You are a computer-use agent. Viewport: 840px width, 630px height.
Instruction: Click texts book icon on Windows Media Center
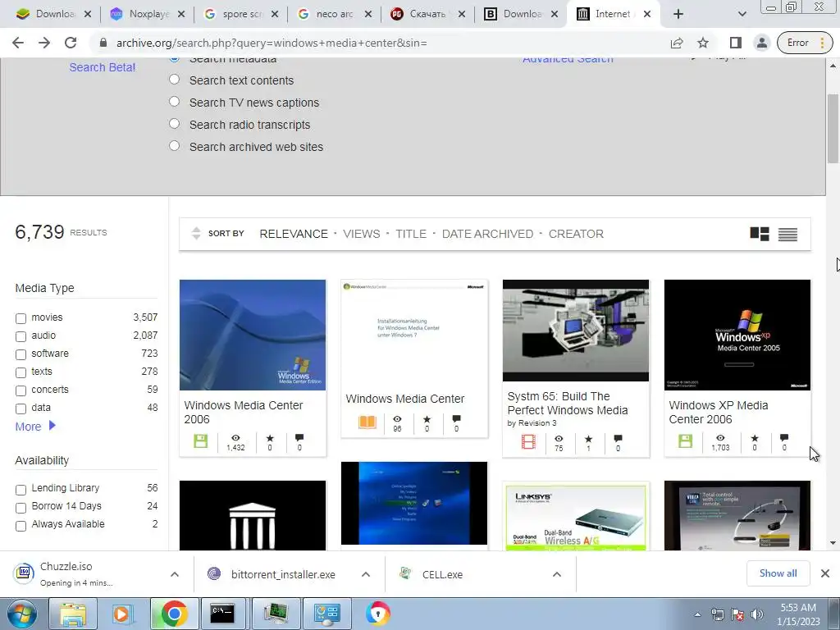pos(367,422)
